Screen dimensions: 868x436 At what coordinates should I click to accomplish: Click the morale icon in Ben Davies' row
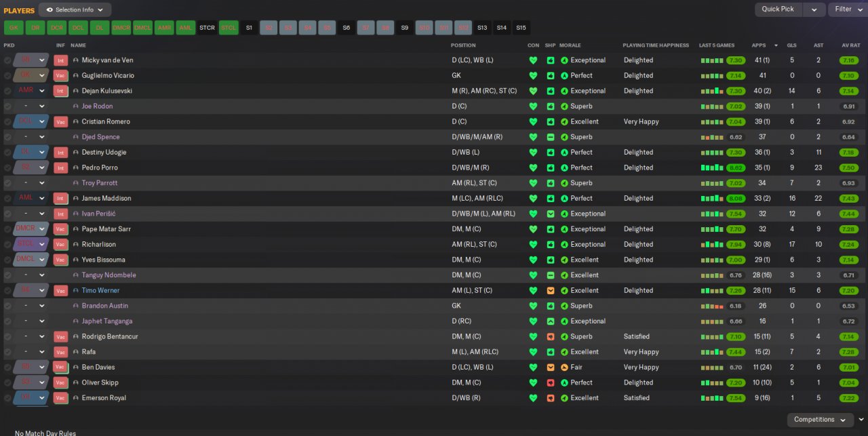pos(564,368)
